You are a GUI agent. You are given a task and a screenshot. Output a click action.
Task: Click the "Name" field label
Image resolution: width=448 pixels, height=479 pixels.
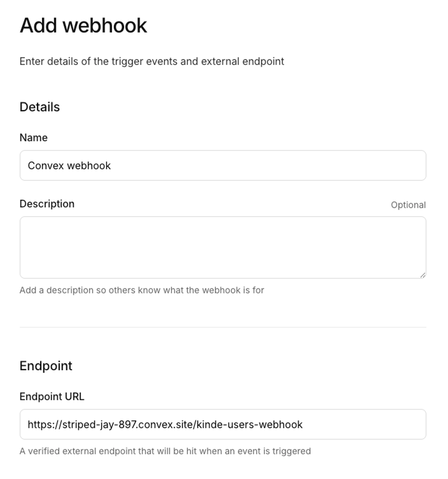point(34,138)
